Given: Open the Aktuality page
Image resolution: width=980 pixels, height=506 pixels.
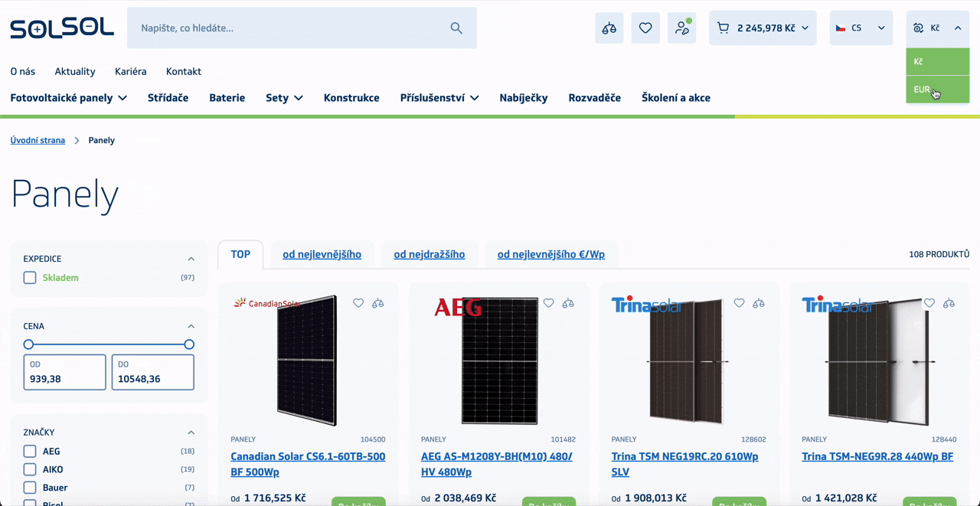Looking at the screenshot, I should [75, 72].
